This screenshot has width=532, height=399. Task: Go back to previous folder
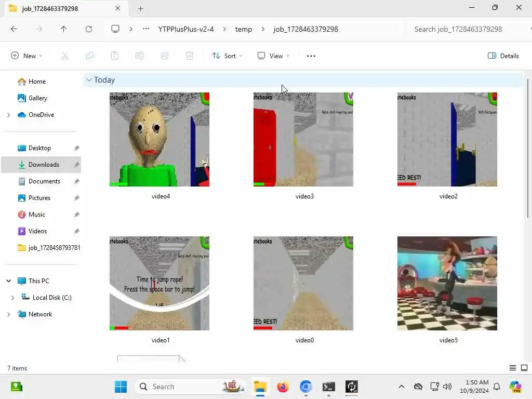coord(14,29)
